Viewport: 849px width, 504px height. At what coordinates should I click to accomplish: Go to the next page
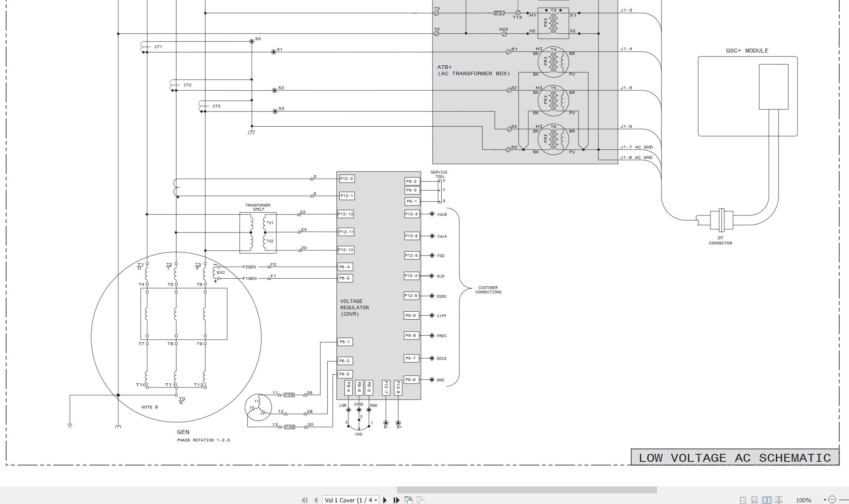pyautogui.click(x=385, y=500)
